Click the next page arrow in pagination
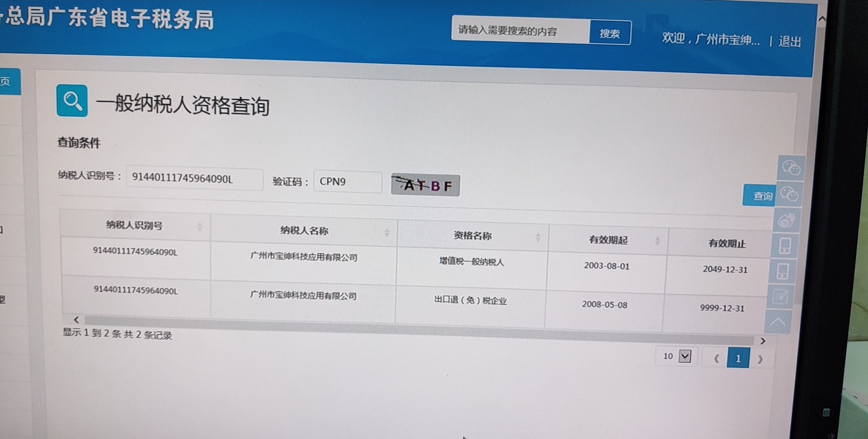The height and width of the screenshot is (439, 868). pyautogui.click(x=760, y=360)
